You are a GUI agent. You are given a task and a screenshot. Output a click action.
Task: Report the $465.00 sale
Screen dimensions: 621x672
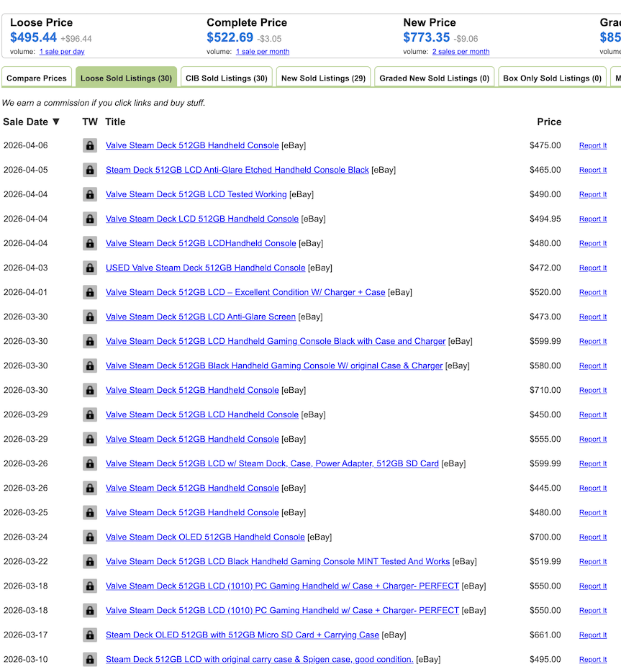[x=593, y=170]
